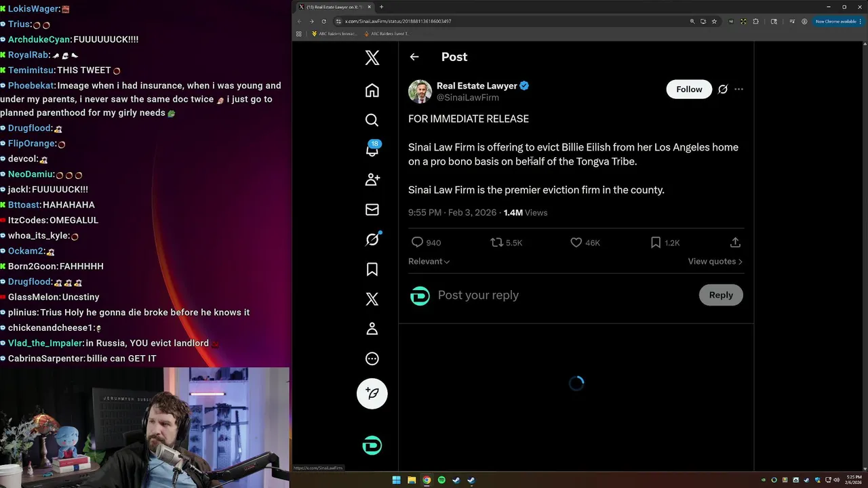This screenshot has width=868, height=488.
Task: Click the 1.4M Views count
Action: point(526,213)
